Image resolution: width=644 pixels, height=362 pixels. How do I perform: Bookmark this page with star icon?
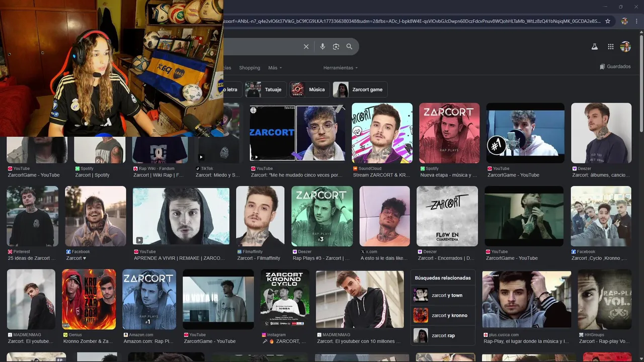608,21
